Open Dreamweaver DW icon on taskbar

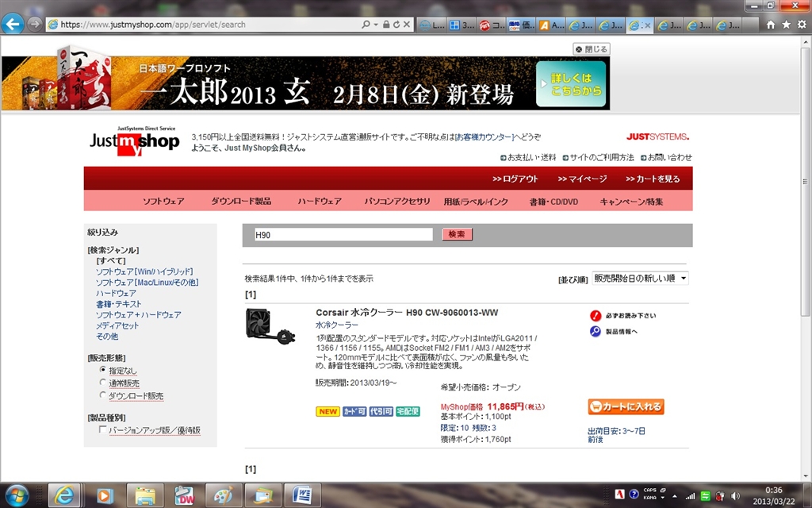184,495
